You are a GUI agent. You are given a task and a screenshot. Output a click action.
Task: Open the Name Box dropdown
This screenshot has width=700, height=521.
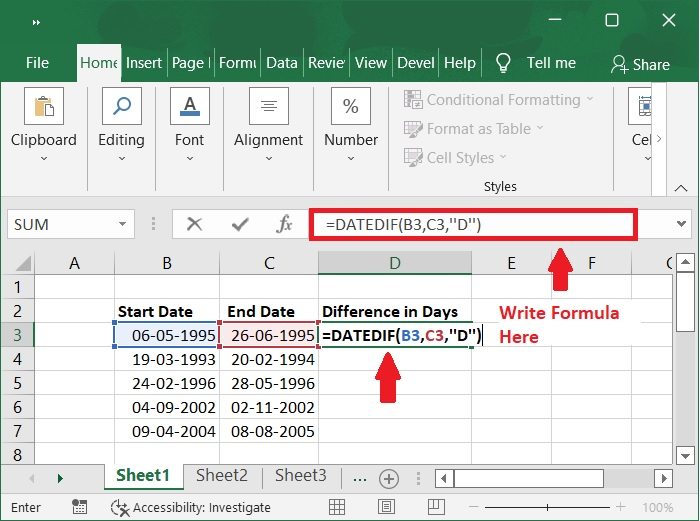coord(123,225)
